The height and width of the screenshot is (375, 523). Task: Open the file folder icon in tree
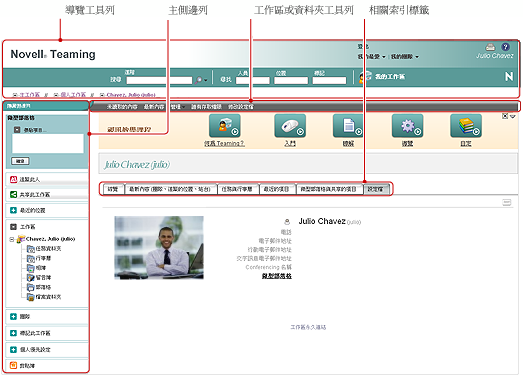(31, 297)
